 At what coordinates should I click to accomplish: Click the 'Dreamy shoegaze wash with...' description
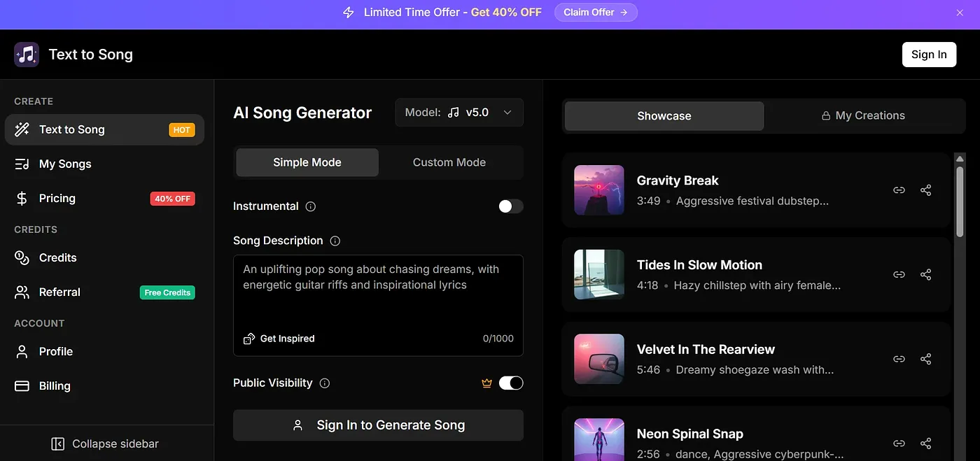click(755, 370)
